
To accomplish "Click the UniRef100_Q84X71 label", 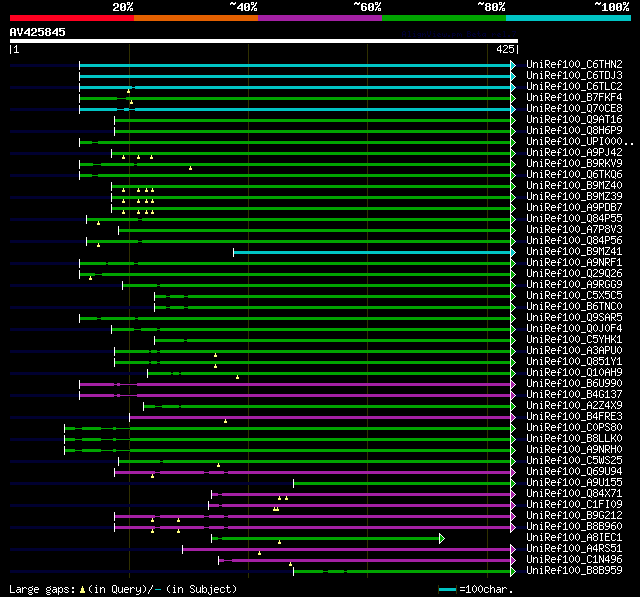I will pos(574,494).
